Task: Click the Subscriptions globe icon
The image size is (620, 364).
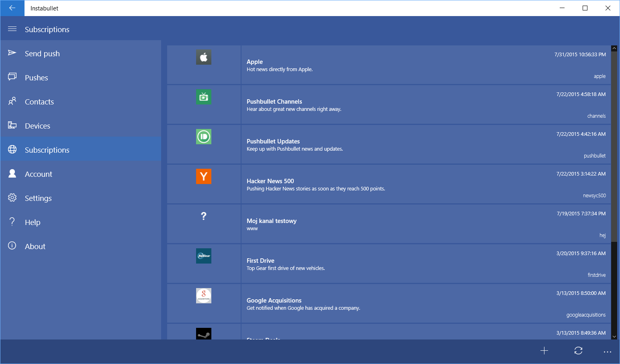Action: click(12, 149)
